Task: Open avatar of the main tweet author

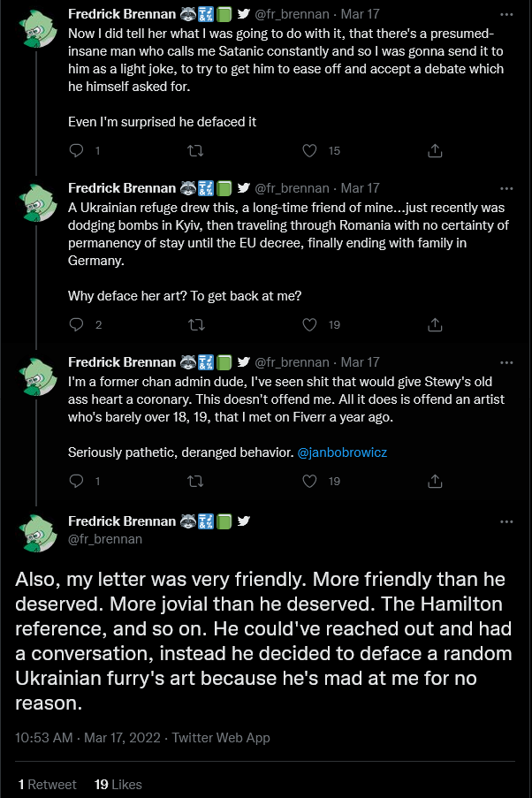Action: click(x=38, y=533)
